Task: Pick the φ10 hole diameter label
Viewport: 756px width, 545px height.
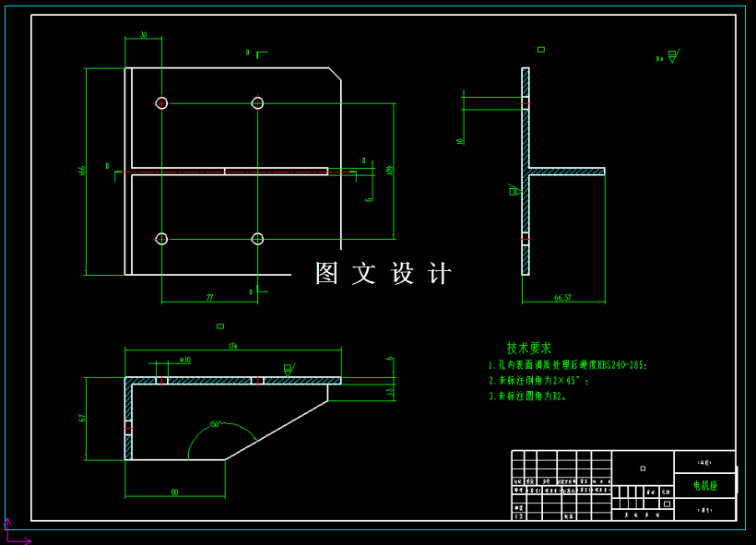Action: point(185,360)
